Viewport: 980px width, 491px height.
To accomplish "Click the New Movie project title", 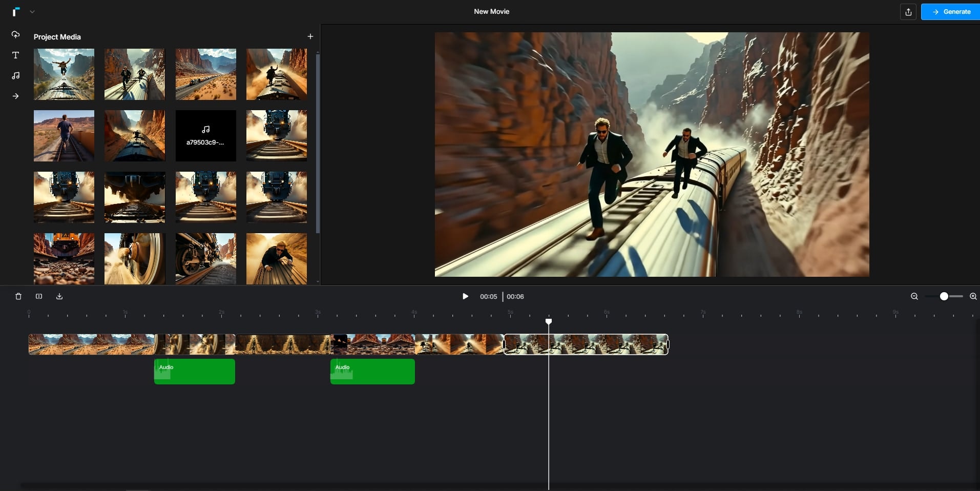I will [x=491, y=11].
